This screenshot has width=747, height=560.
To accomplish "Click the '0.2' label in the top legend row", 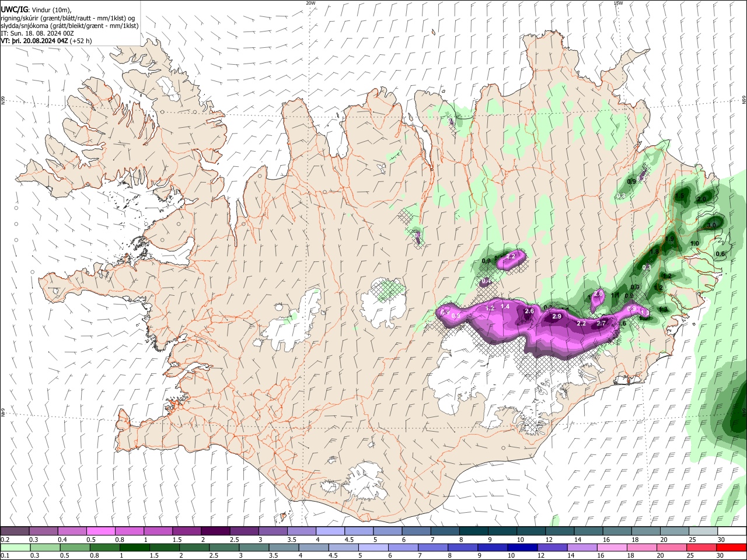I will pyautogui.click(x=5, y=540).
